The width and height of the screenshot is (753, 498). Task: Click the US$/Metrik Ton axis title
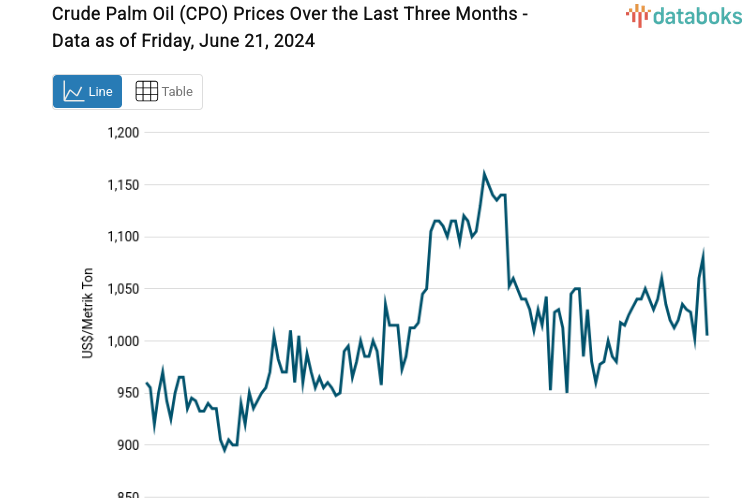coord(88,315)
